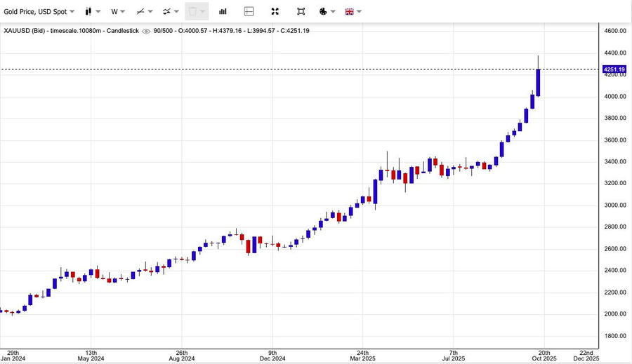Viewport: 632px width, 364px height.
Task: Open the indicators/studies icon menu
Action: click(x=166, y=11)
